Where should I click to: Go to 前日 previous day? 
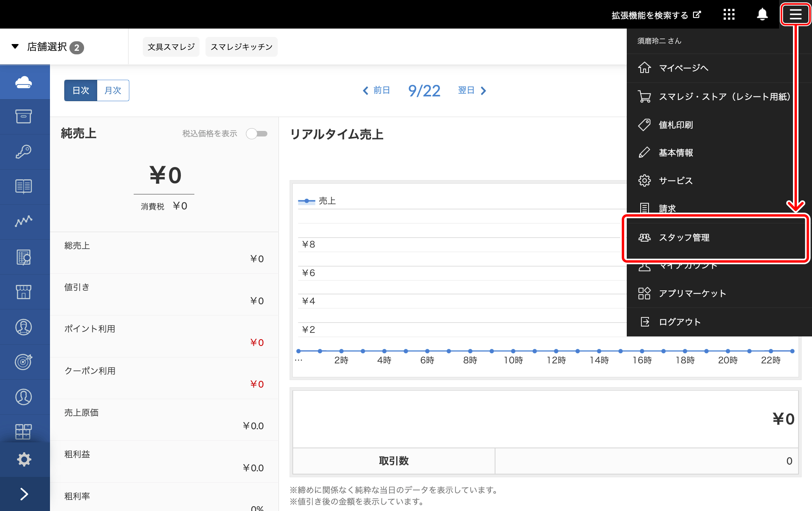coord(377,90)
